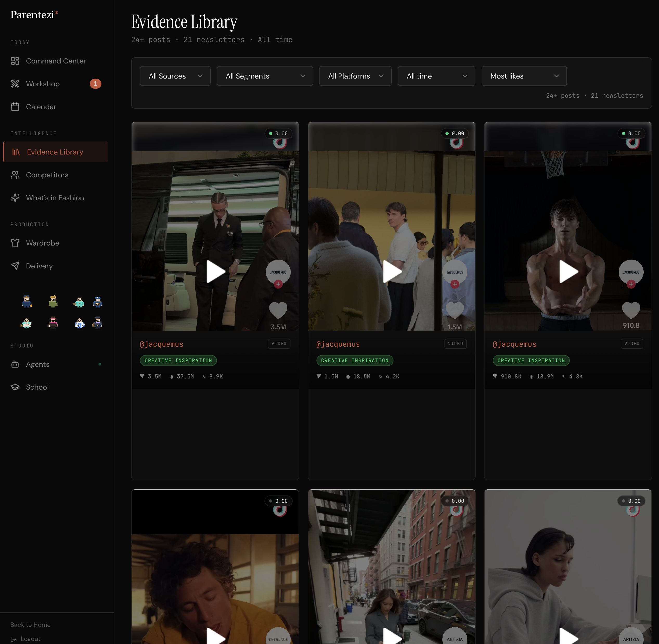This screenshot has height=644, width=659.
Task: Click the VIDEO label on the third card
Action: [x=632, y=344]
